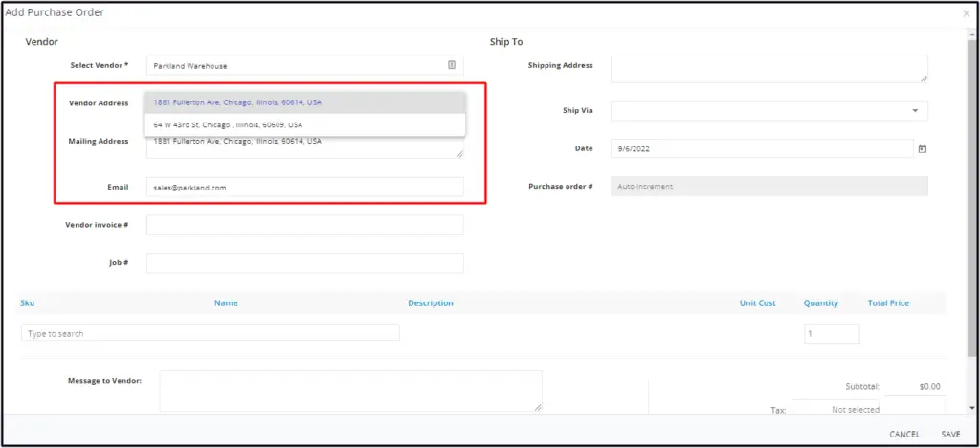Viewport: 980px width, 448px height.
Task: Sort by the Name column header
Action: (x=226, y=303)
